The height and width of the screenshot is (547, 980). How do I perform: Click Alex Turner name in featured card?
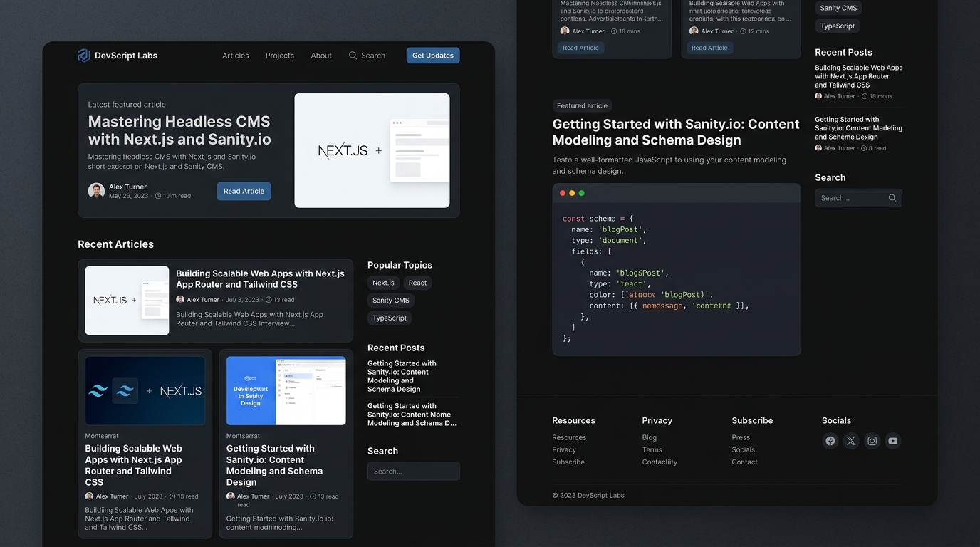coord(127,187)
